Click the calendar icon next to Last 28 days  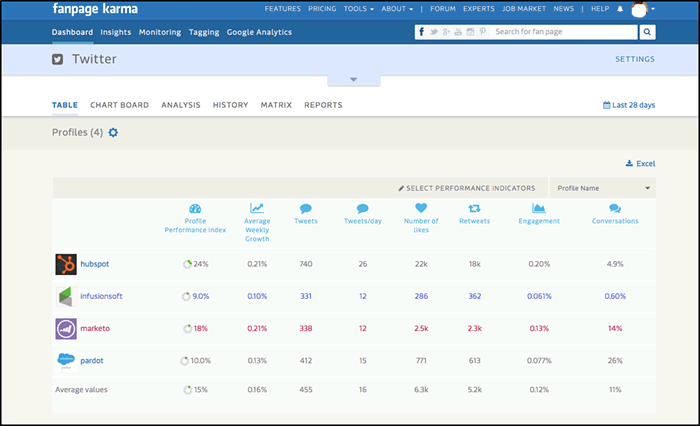[x=606, y=105]
